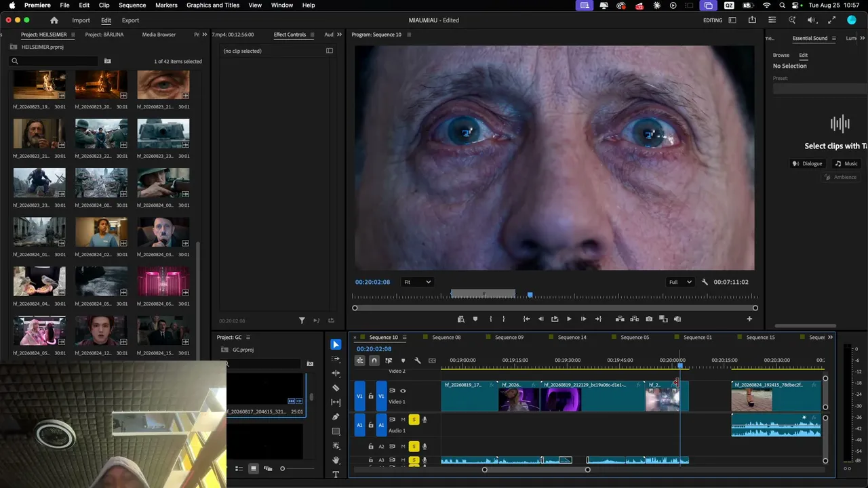The width and height of the screenshot is (868, 488).
Task: Switch to the Export workspace
Action: [x=130, y=20]
